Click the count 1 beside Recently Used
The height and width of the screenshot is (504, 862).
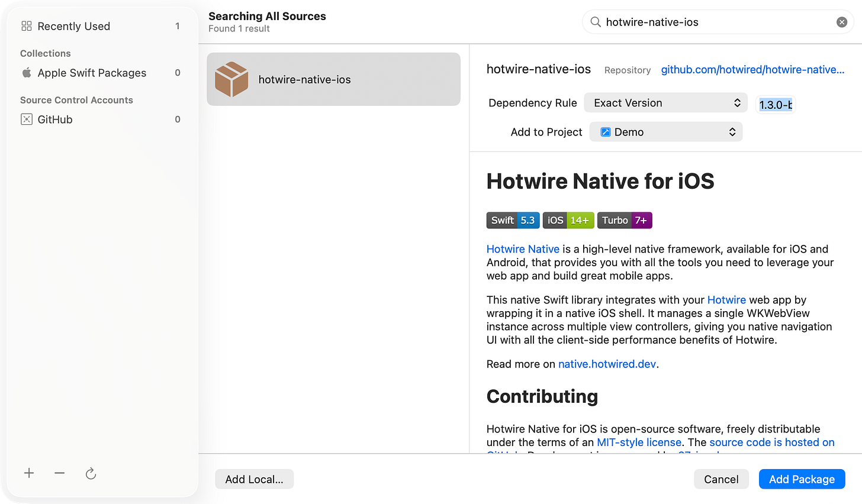tap(178, 26)
